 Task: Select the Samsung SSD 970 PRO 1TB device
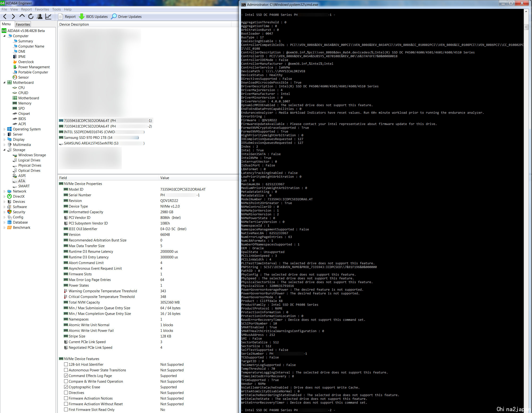click(99, 138)
